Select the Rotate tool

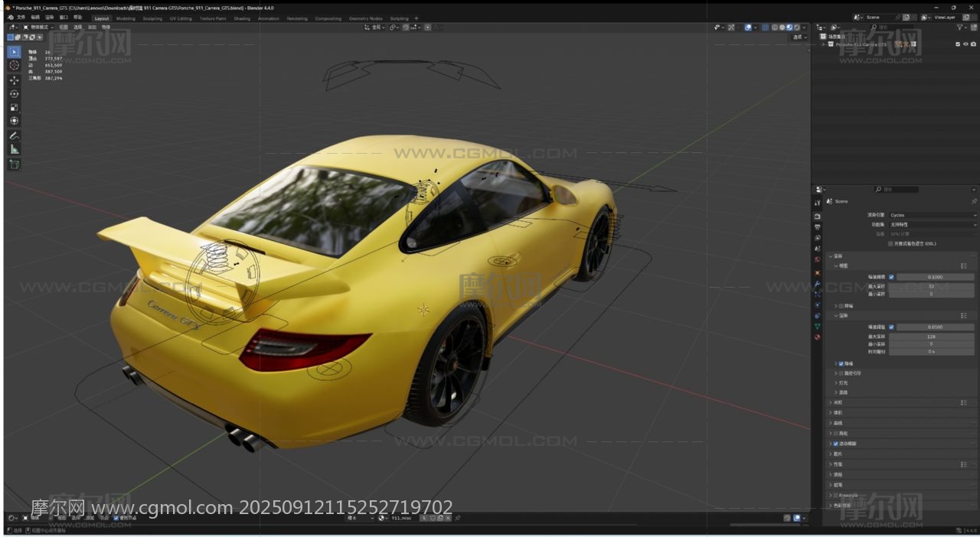14,93
